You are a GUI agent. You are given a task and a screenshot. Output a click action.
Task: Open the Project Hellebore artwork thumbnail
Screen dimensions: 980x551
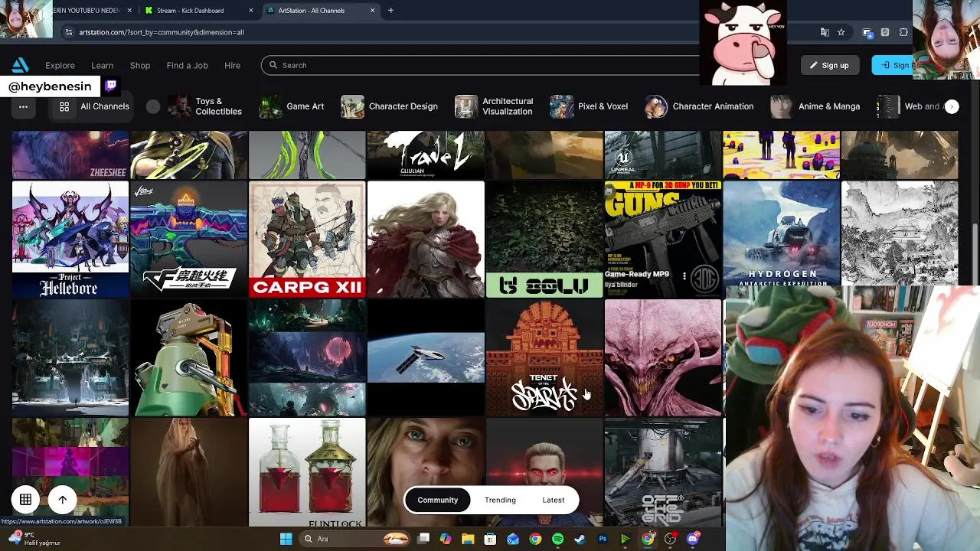pos(70,239)
